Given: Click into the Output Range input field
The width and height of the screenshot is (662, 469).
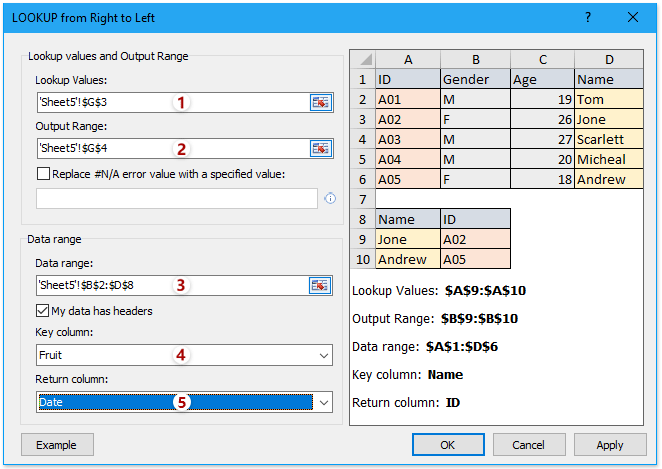Looking at the screenshot, I should point(170,149).
